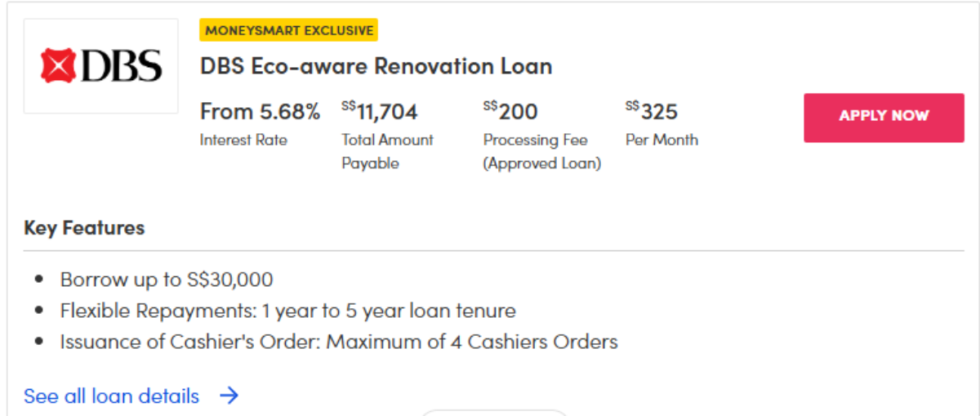The width and height of the screenshot is (980, 416).
Task: Select the Per Month label
Action: point(661,140)
